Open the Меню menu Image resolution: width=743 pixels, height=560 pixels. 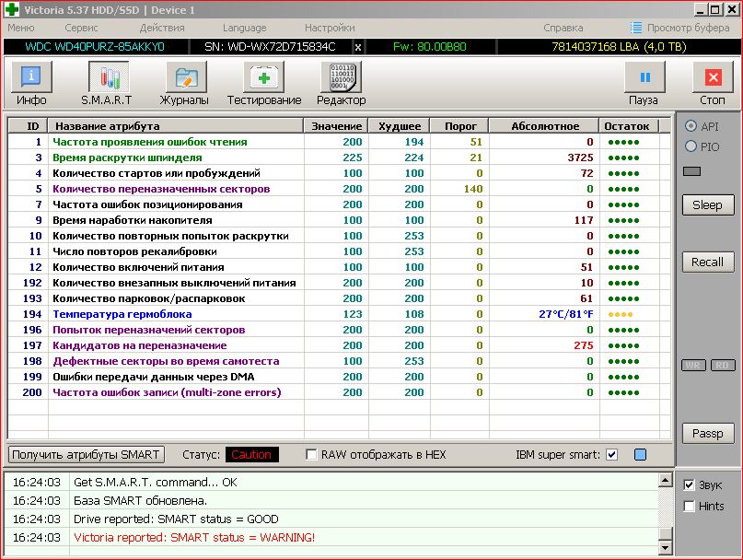[21, 28]
